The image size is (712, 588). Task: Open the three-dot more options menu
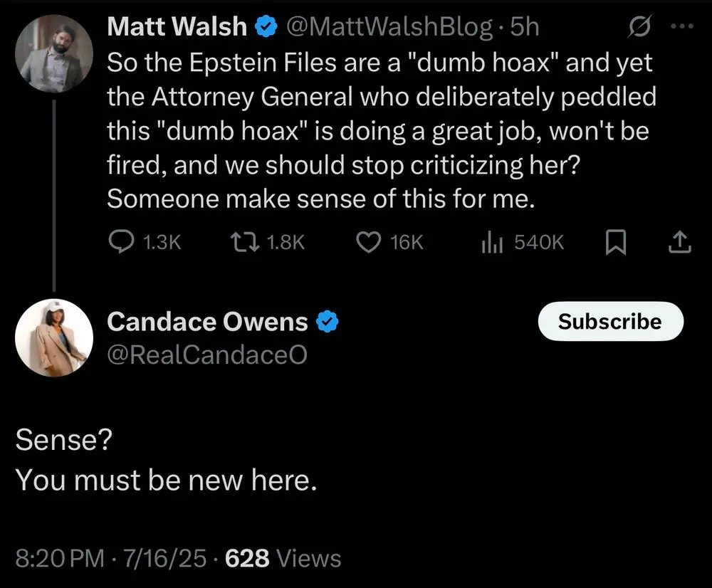(681, 28)
